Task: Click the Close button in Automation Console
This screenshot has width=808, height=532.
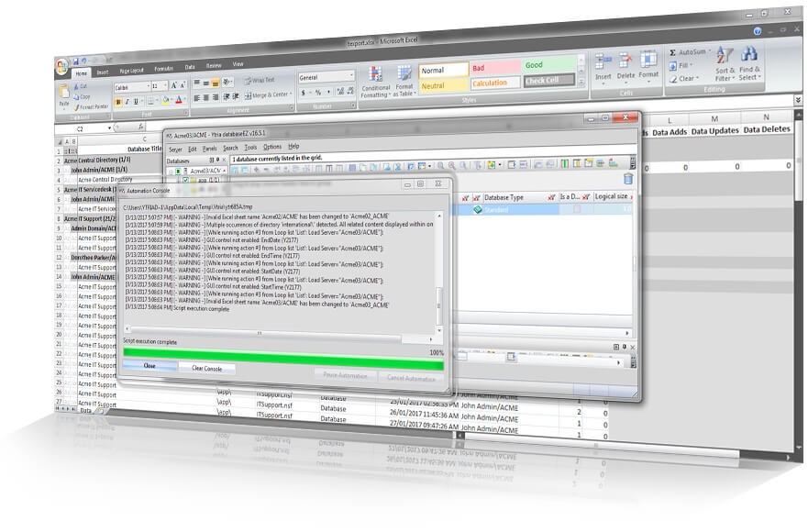Action: 149,365
